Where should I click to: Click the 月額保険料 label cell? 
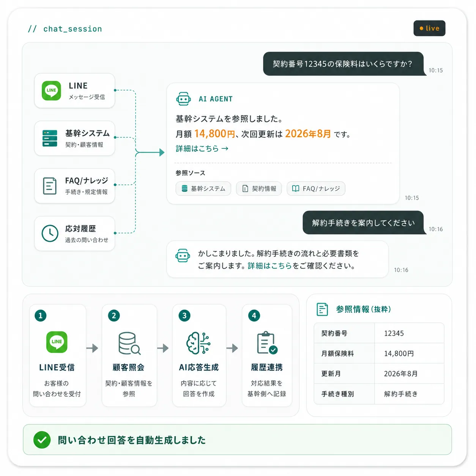tap(344, 353)
